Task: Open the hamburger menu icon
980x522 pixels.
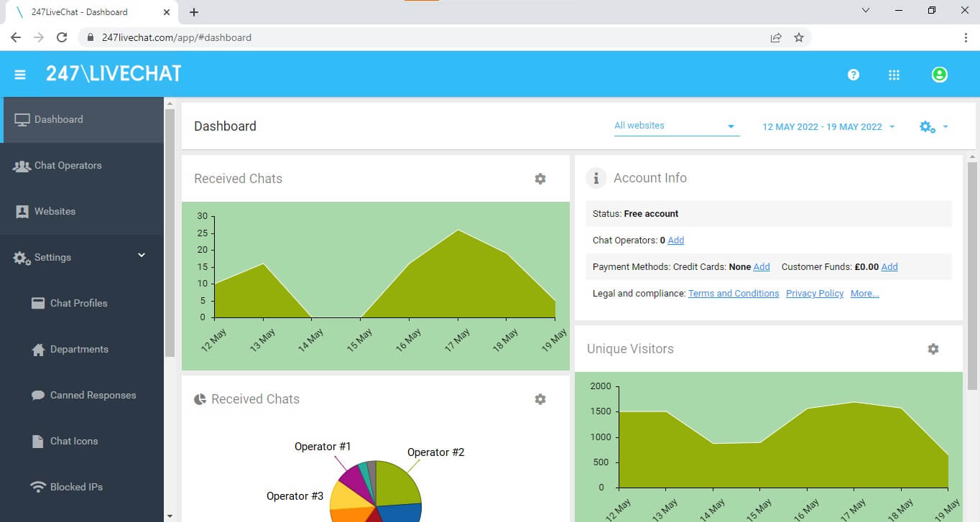Action: click(x=20, y=75)
